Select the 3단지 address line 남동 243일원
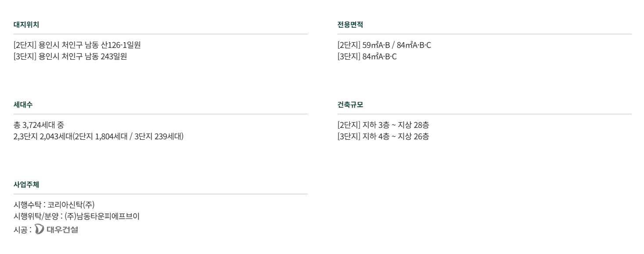The width and height of the screenshot is (644, 254). click(70, 56)
